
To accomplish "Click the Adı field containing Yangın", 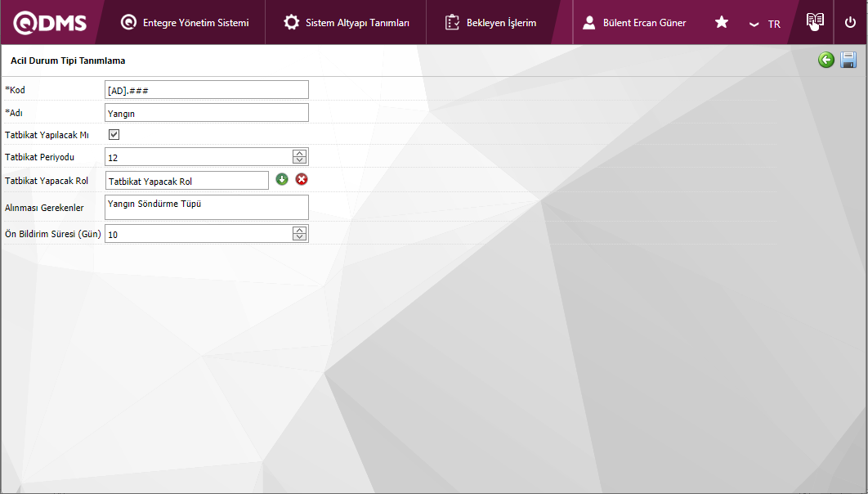I will (207, 112).
